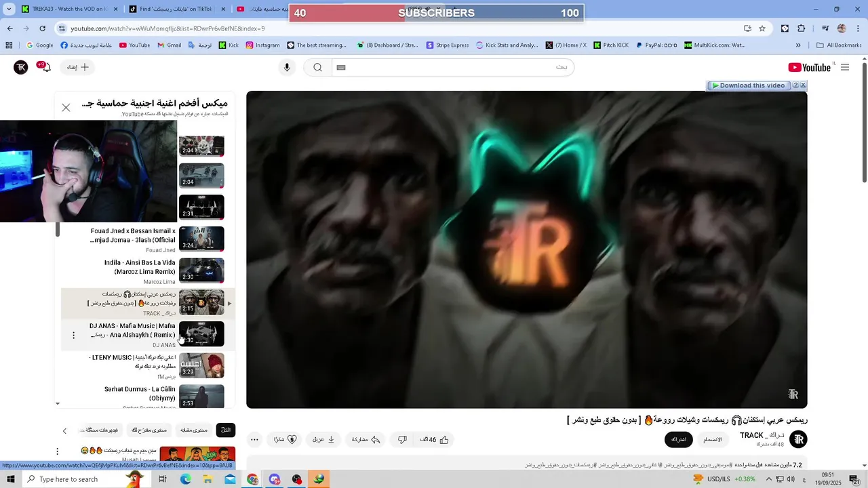Click the إنشاء create button
Screen dimensions: 868x488
(x=78, y=67)
